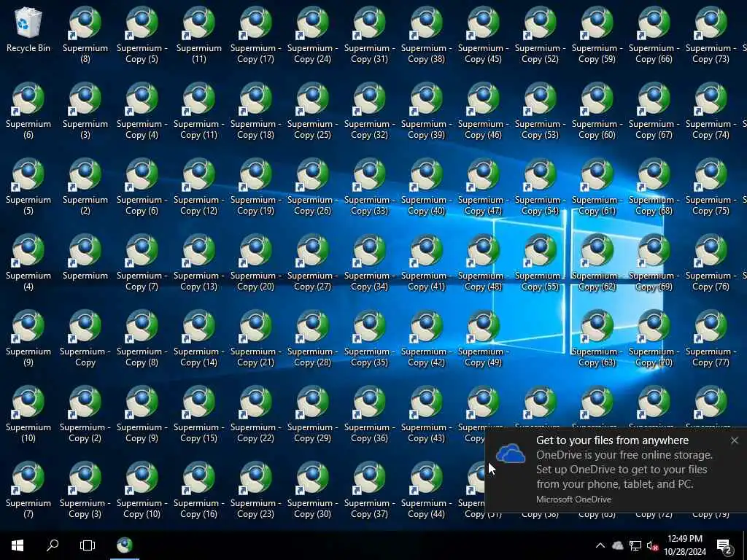Select the Supermium - Copy (41) shortcut
Screen dimensions: 747x560
pos(426,262)
